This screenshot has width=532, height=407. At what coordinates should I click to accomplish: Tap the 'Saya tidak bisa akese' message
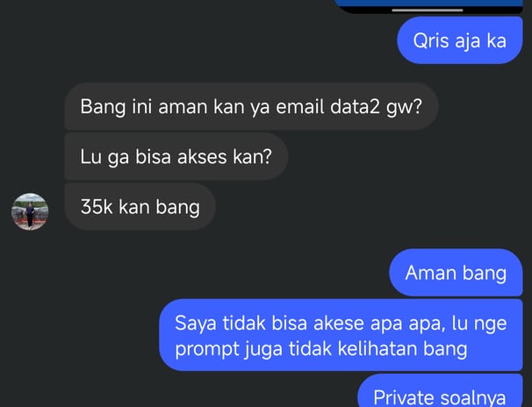pos(341,335)
